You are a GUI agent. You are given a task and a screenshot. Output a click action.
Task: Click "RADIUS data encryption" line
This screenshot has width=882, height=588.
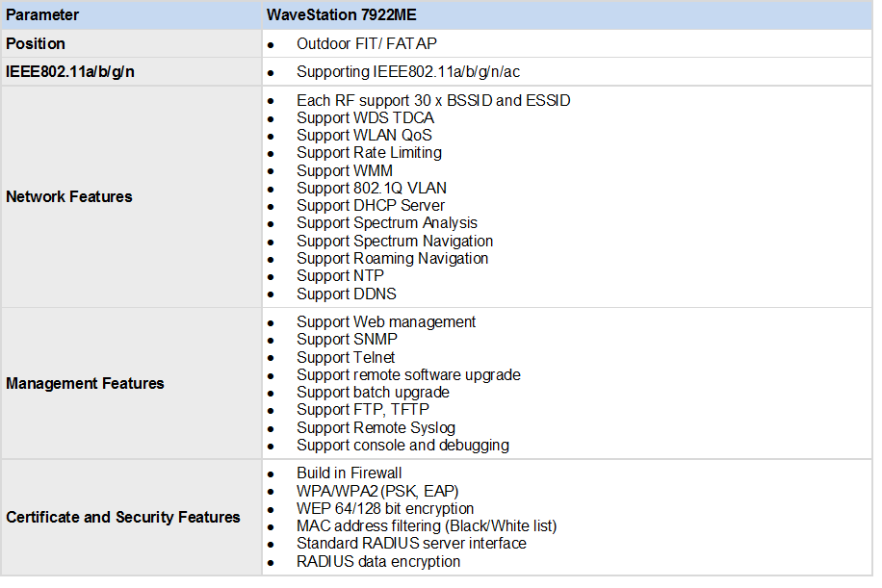coord(378,562)
